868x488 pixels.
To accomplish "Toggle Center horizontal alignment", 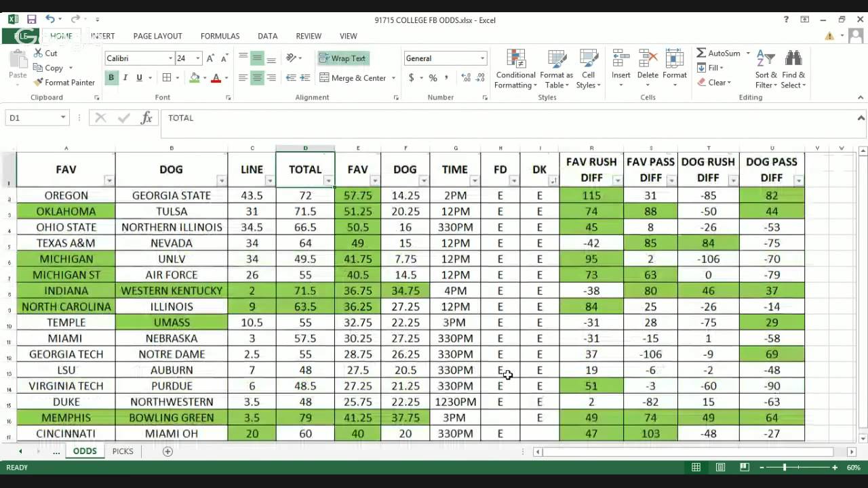I will [257, 78].
